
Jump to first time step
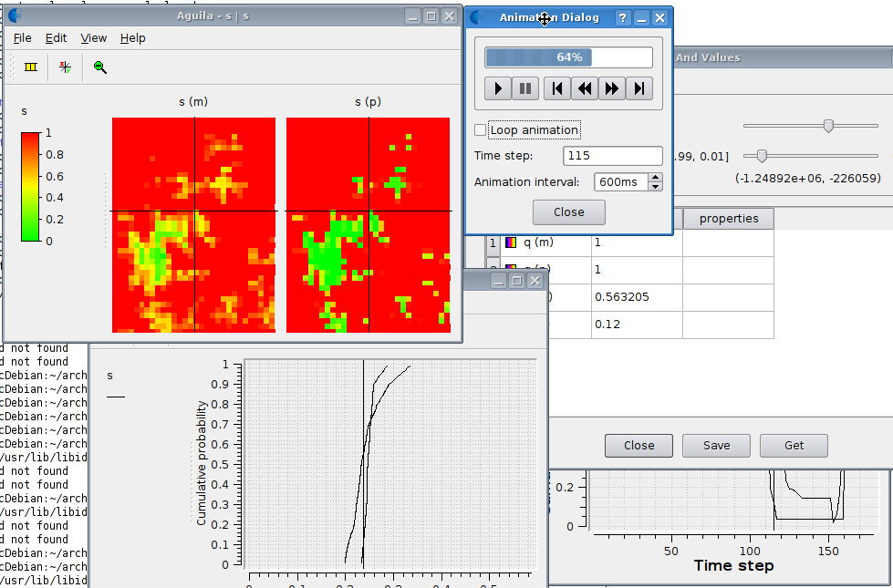[557, 88]
